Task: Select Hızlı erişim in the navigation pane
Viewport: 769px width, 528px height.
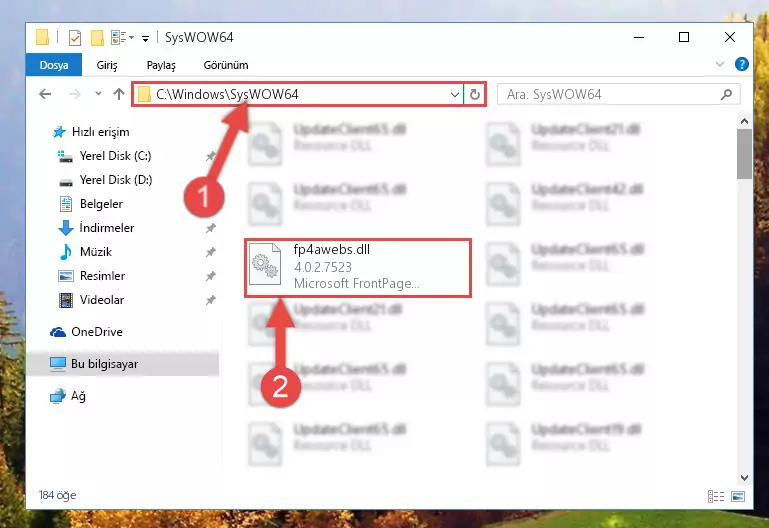Action: 101,132
